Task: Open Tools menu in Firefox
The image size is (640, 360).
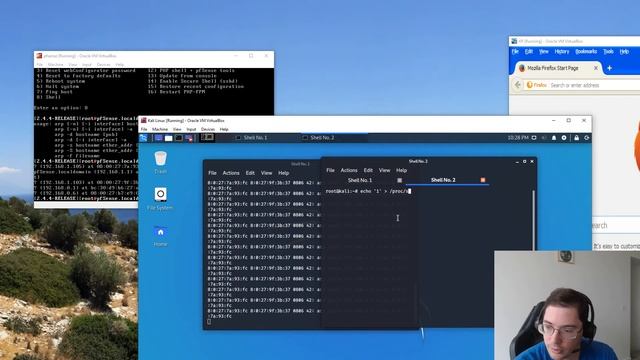Action: pos(608,51)
